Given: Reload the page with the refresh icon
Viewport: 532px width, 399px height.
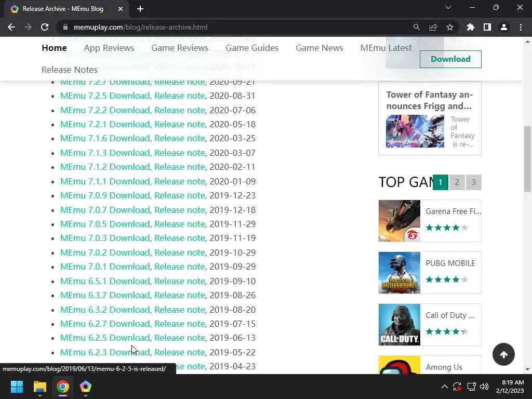Looking at the screenshot, I should (45, 27).
